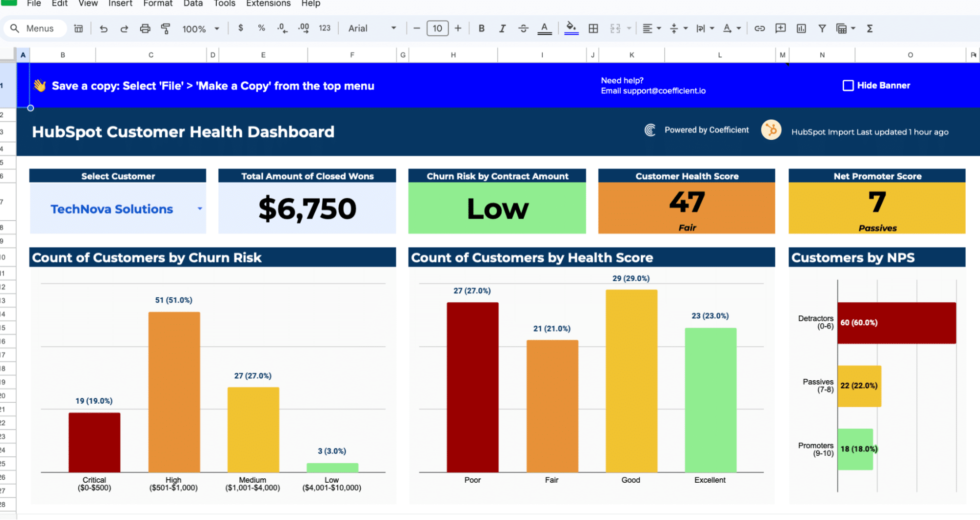980x520 pixels.
Task: Click the Detractors 60 (60.0%) bar
Action: tap(897, 323)
